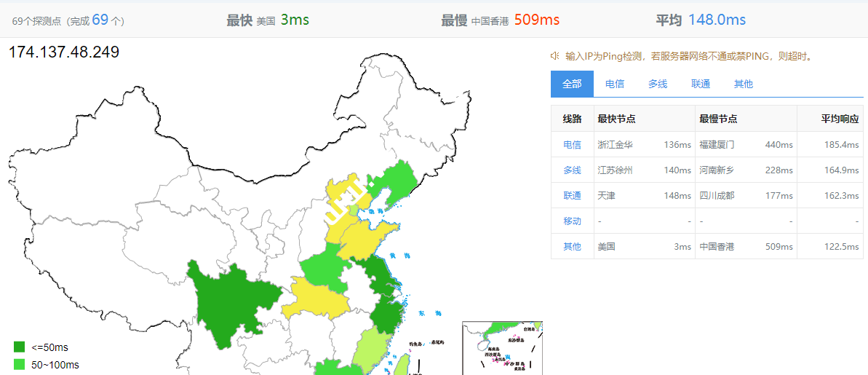Viewport: 868px width, 375px height.
Task: Click the 440ms value cell
Action: point(779,145)
